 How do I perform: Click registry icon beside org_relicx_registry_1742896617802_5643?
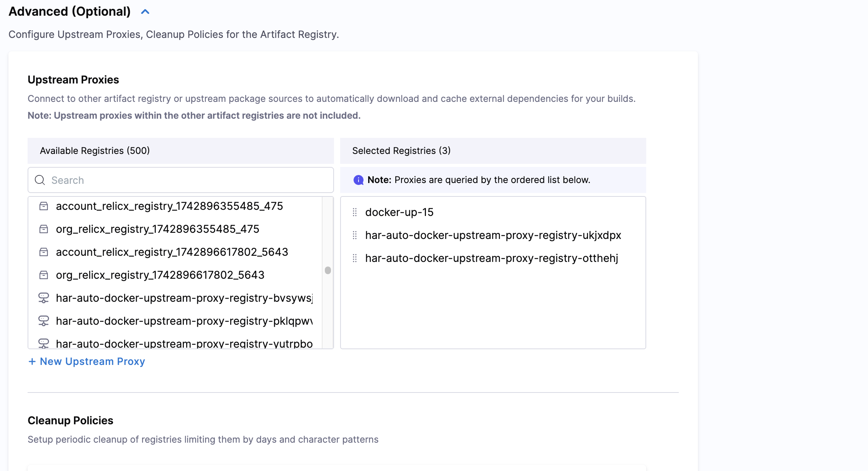tap(44, 275)
